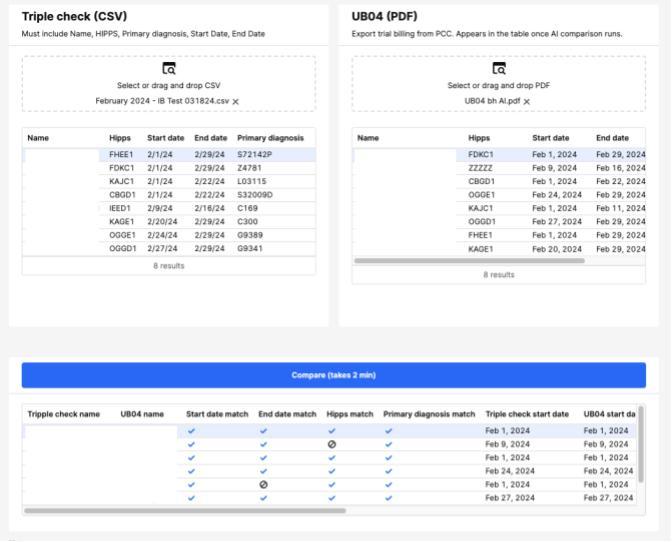Click start date match checkmark in first result row
Viewport: 672px width, 542px height.
191,431
